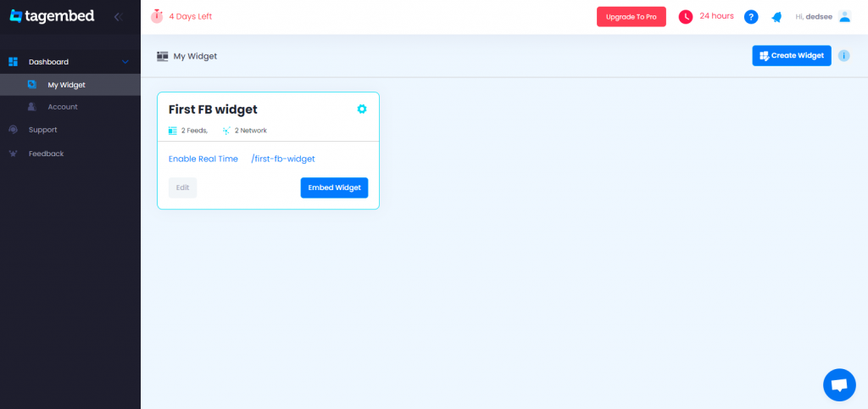Open Support in sidebar
The height and width of the screenshot is (409, 868).
coord(70,130)
